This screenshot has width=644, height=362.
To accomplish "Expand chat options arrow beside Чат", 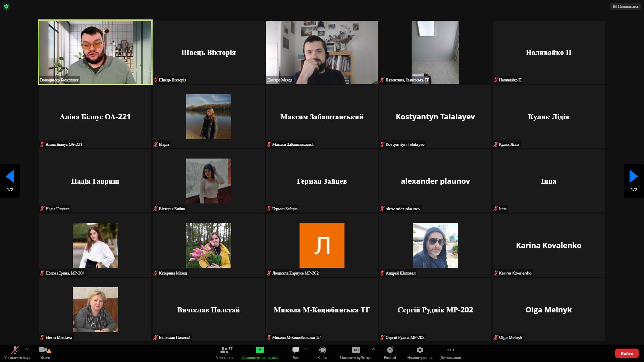I will coord(306,349).
